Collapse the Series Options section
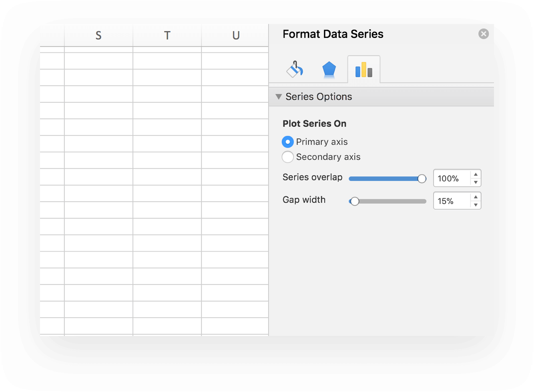This screenshot has width=534, height=392. click(279, 96)
